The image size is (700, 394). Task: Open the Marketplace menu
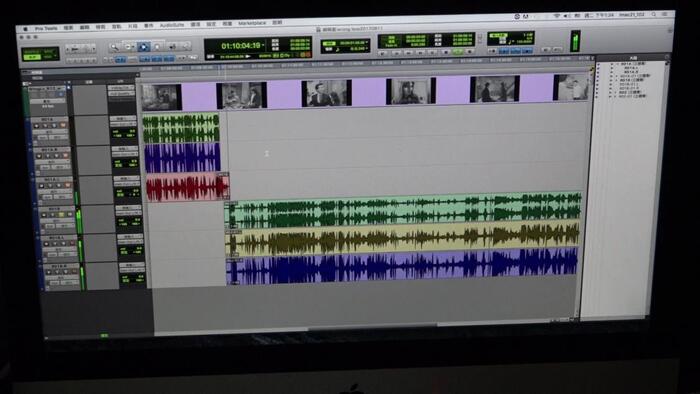252,23
